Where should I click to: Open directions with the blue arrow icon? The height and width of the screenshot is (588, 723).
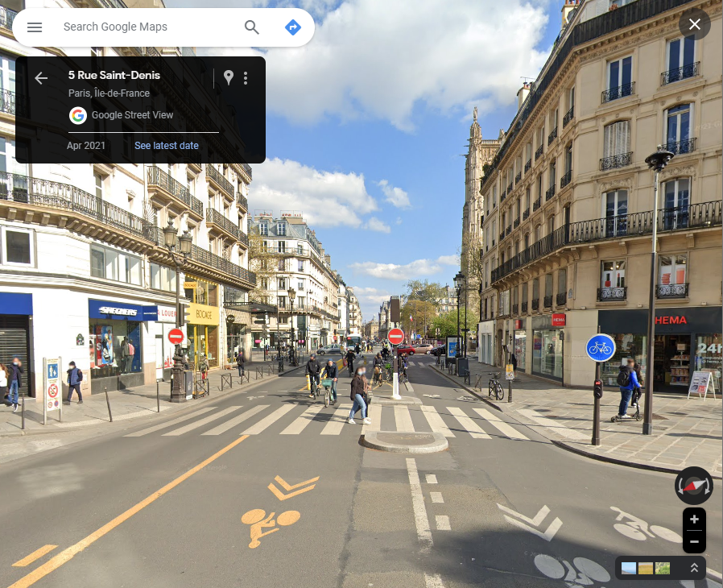point(293,27)
